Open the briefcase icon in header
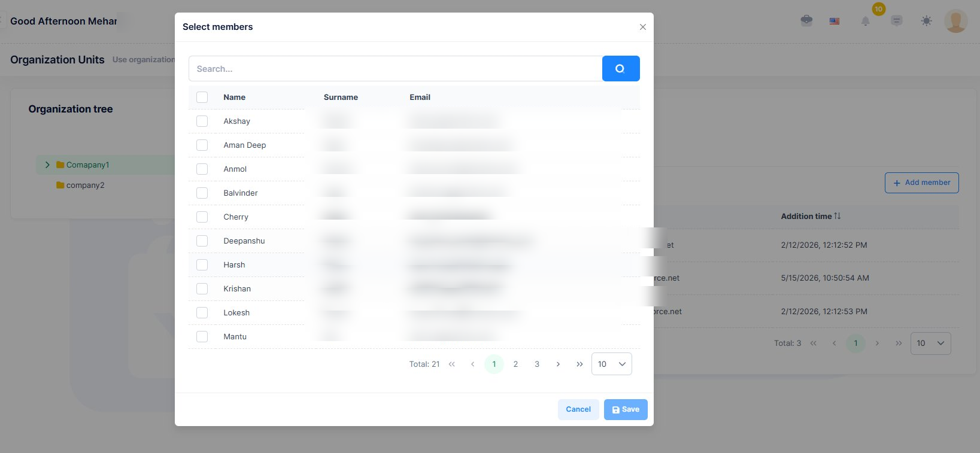Viewport: 980px width, 453px height. pyautogui.click(x=806, y=21)
